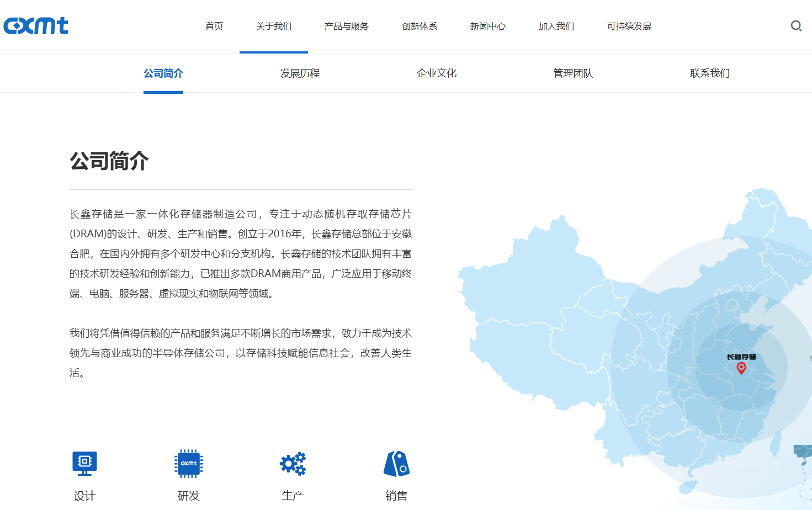Expand the 产品与服务 navigation menu
This screenshot has height=510, width=812.
(346, 26)
